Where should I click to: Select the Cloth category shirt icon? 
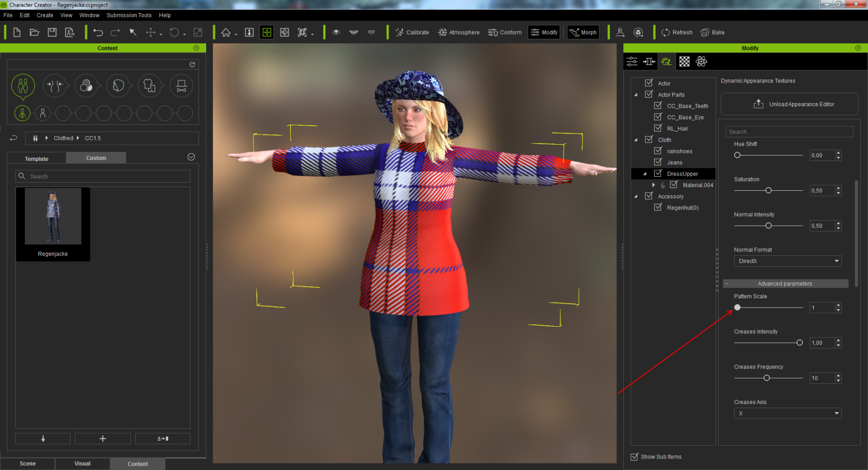pos(150,86)
